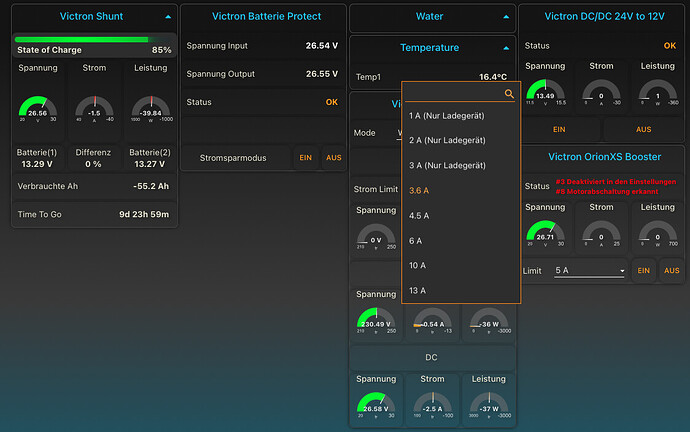Turn Stromsparmodus EIN
Screen dimensions: 690x432
pos(305,157)
